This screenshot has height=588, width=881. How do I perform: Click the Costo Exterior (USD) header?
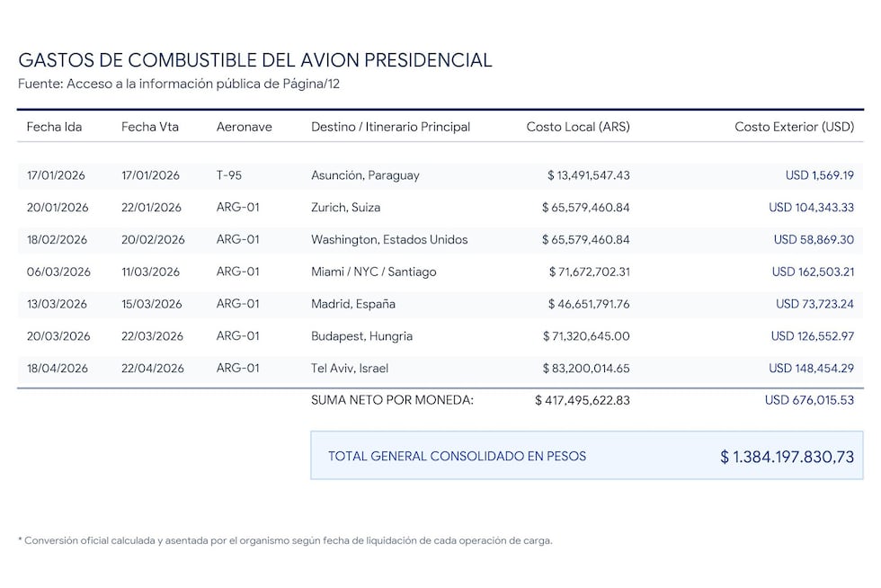794,127
